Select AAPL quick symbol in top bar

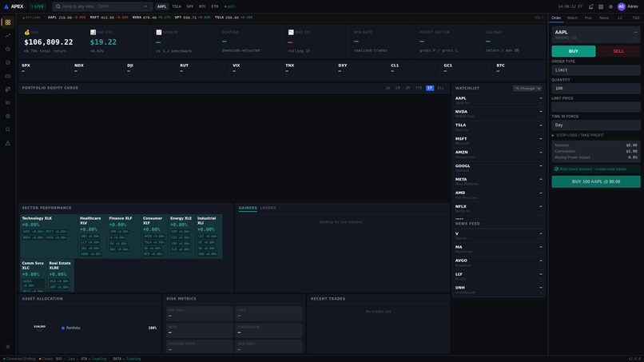(162, 6)
